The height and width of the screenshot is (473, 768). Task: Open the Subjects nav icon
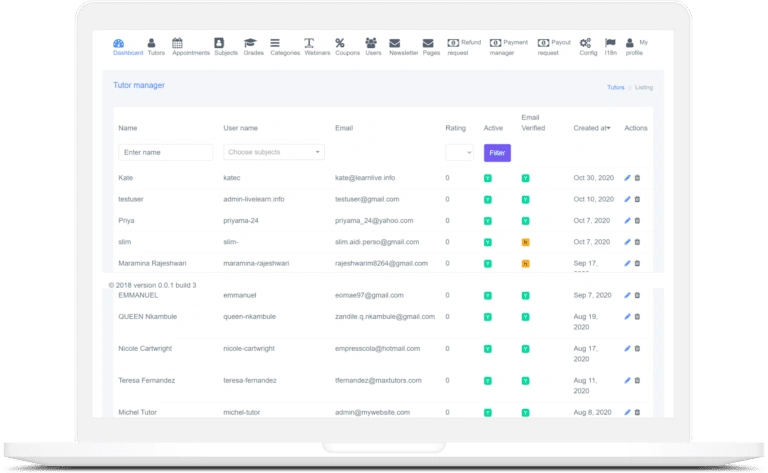(x=219, y=43)
